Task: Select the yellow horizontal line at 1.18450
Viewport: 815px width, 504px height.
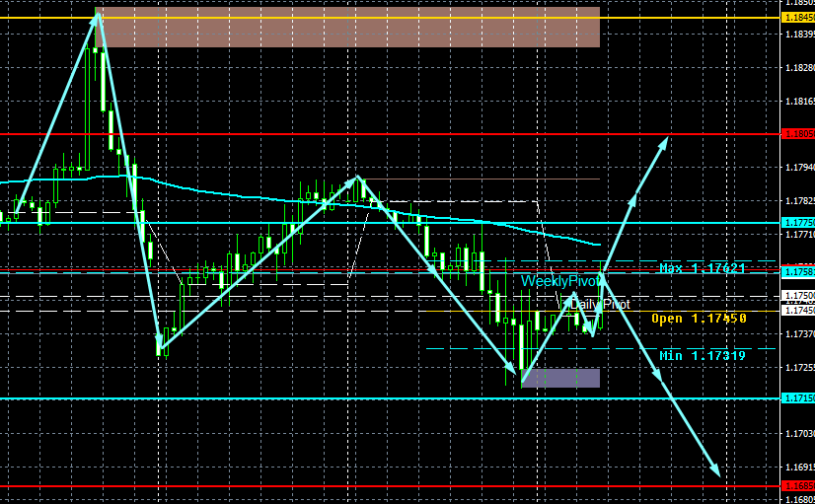Action: point(390,18)
